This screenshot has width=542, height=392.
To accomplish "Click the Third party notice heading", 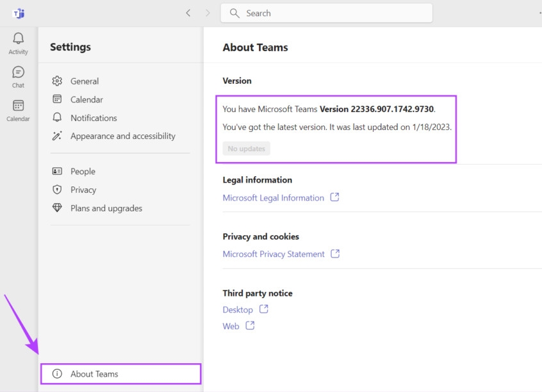I will (x=258, y=293).
